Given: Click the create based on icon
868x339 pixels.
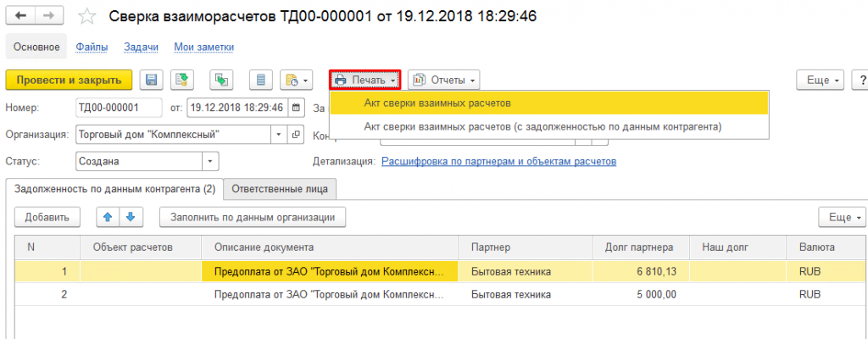Looking at the screenshot, I should coord(221,81).
